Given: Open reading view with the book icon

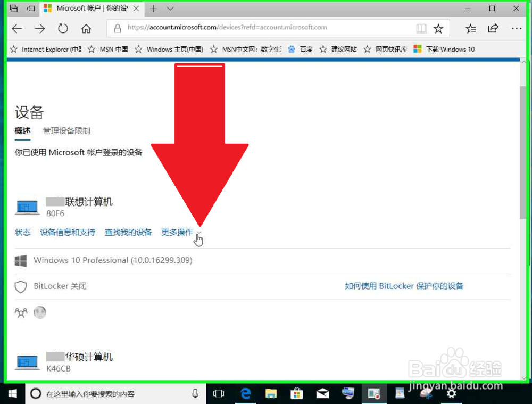Looking at the screenshot, I should click(x=421, y=29).
